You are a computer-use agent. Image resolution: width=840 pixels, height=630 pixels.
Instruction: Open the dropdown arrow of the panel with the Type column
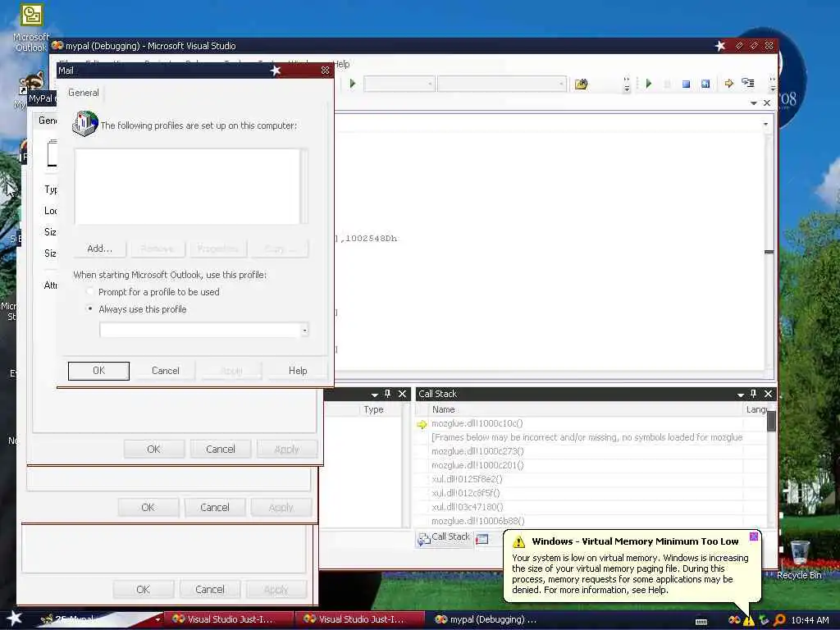pyautogui.click(x=374, y=395)
